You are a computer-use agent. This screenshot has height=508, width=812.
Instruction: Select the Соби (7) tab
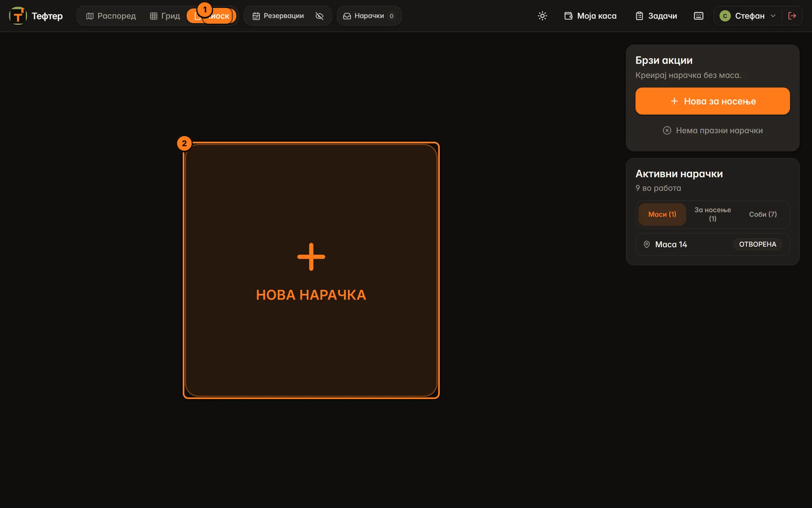coord(763,214)
